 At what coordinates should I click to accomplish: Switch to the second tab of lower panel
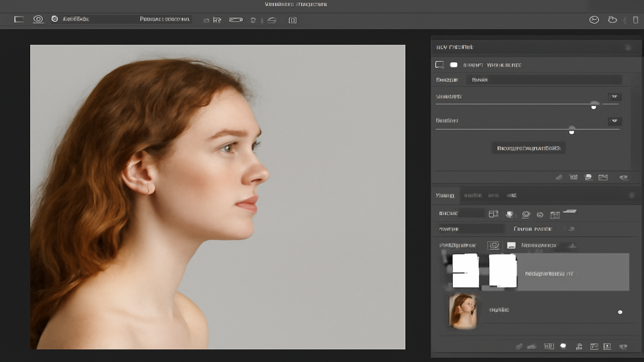[x=472, y=195]
